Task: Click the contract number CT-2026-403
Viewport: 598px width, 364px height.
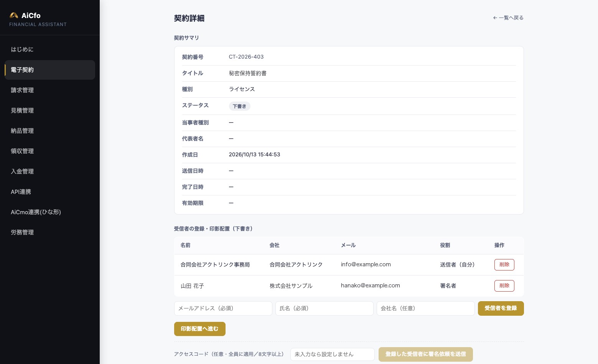Action: pos(246,57)
